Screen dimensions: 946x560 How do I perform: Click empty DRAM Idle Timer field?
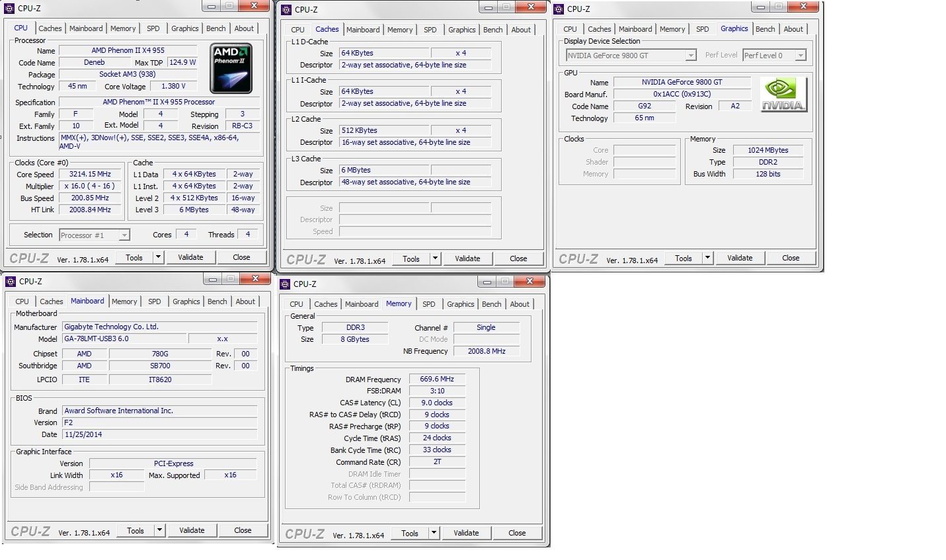[437, 473]
